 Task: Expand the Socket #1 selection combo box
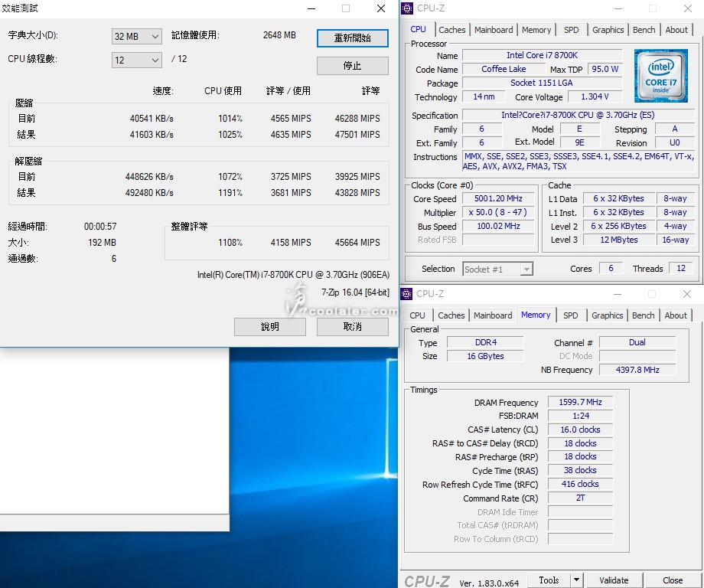tap(497, 269)
